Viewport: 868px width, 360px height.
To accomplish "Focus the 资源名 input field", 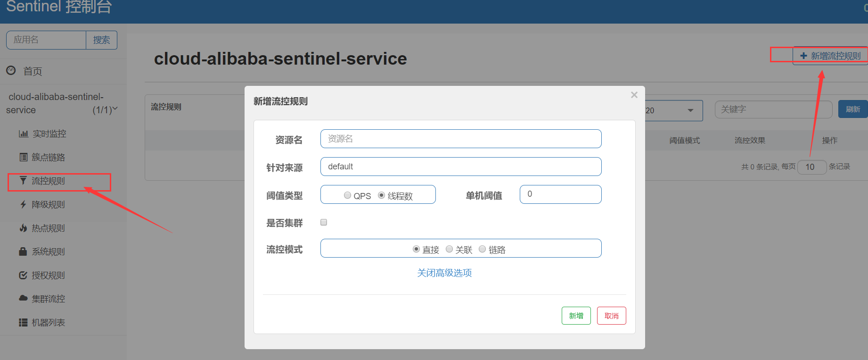I will tap(461, 139).
